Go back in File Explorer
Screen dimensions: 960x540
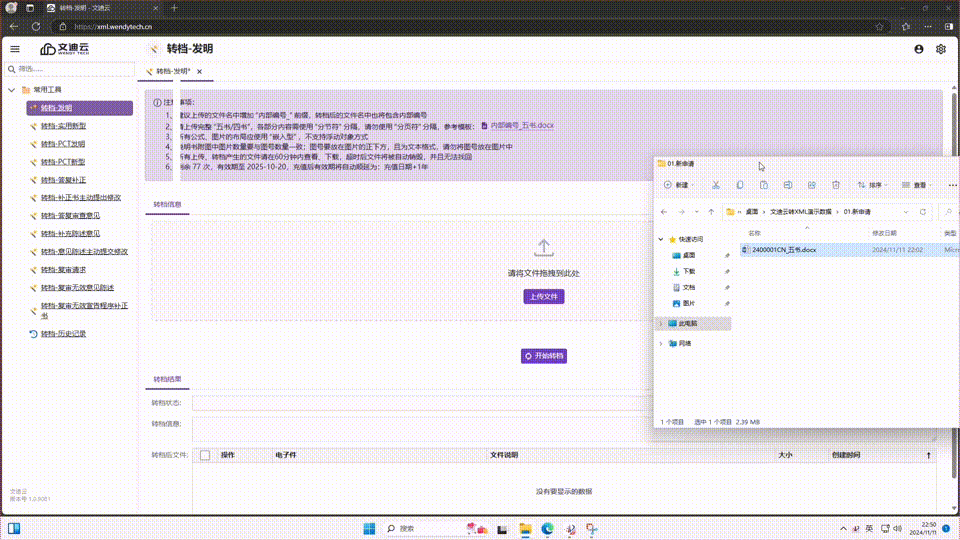(x=664, y=212)
